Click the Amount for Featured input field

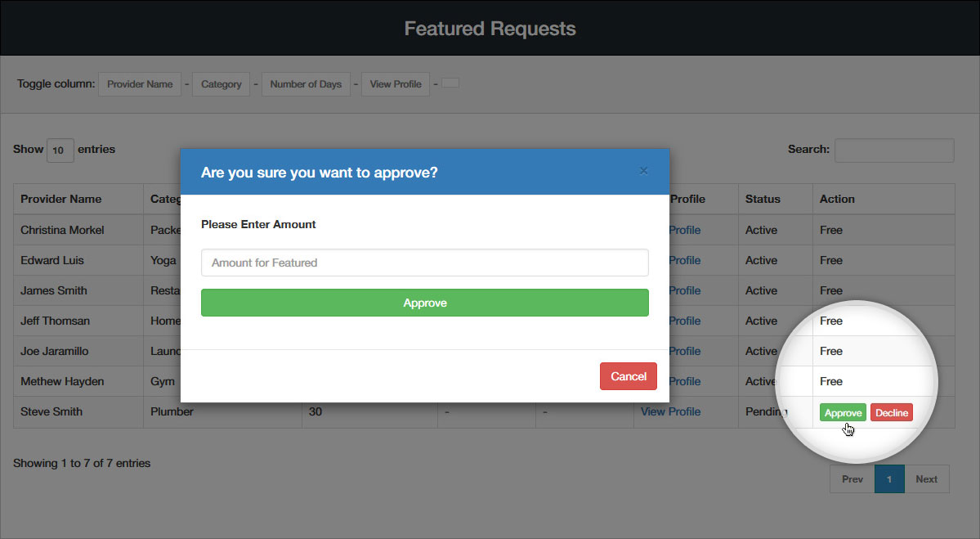point(424,263)
